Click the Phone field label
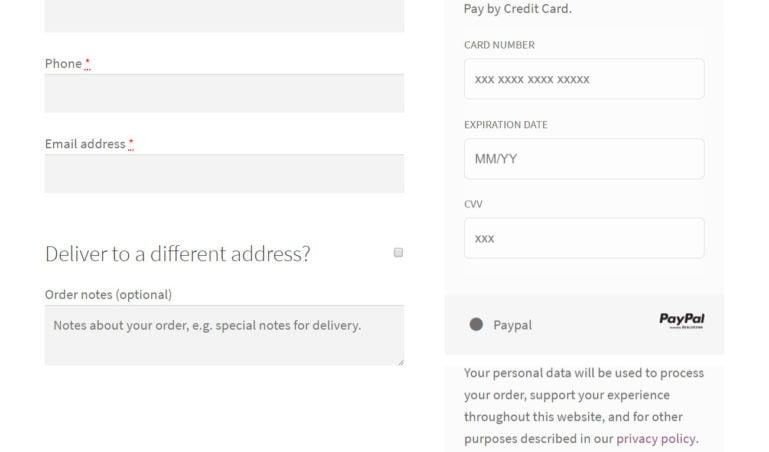Viewport: 769px width, 452px height. [x=63, y=64]
